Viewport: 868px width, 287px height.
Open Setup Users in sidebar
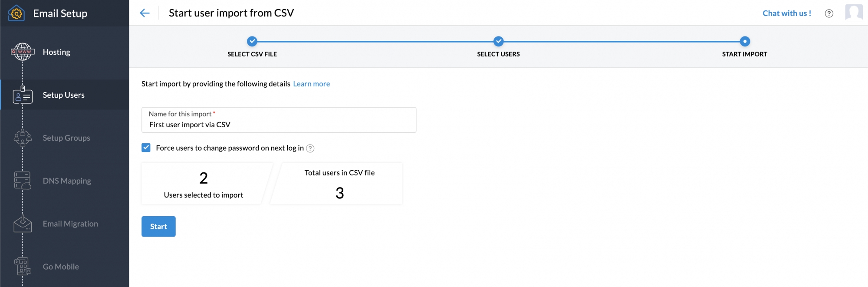63,95
